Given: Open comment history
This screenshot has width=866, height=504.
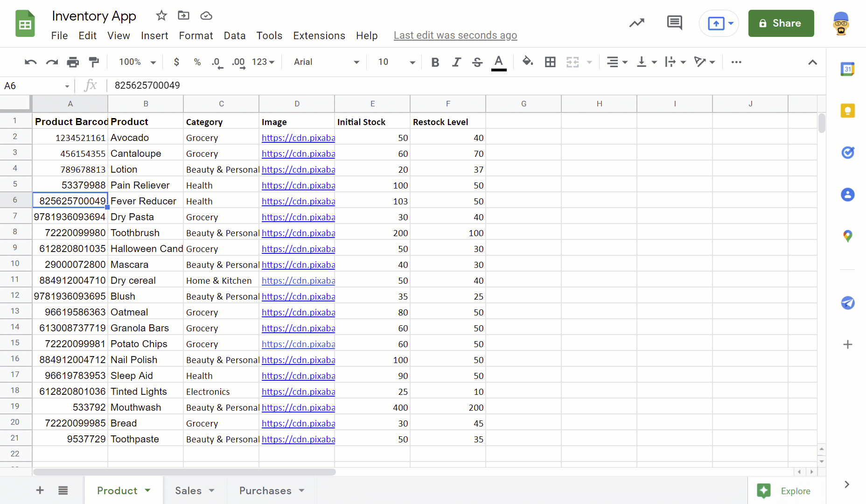Looking at the screenshot, I should point(674,23).
